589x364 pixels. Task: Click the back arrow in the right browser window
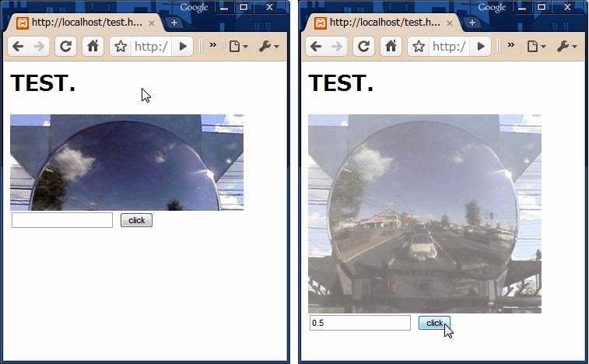316,47
